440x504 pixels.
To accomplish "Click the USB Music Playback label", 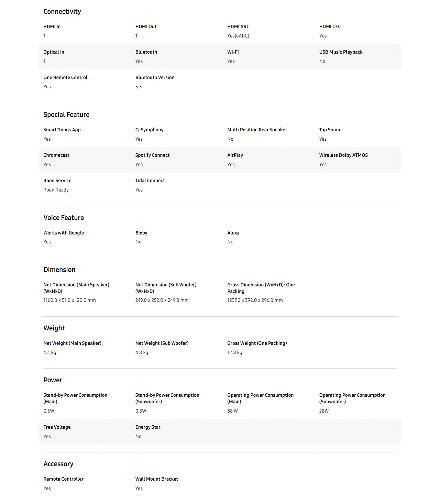I will (x=341, y=52).
